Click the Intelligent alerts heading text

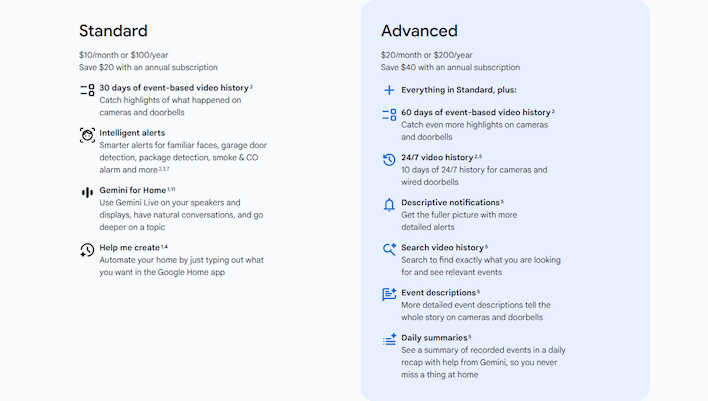(132, 133)
